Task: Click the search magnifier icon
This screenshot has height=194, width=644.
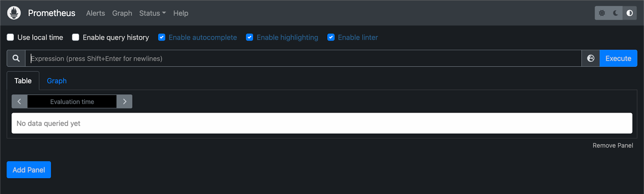Action: coord(16,58)
